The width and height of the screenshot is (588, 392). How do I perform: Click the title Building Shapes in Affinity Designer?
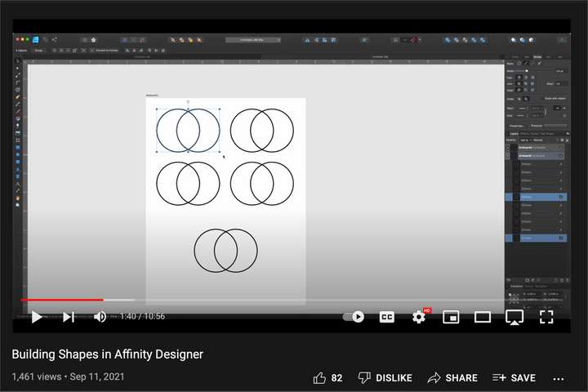108,354
